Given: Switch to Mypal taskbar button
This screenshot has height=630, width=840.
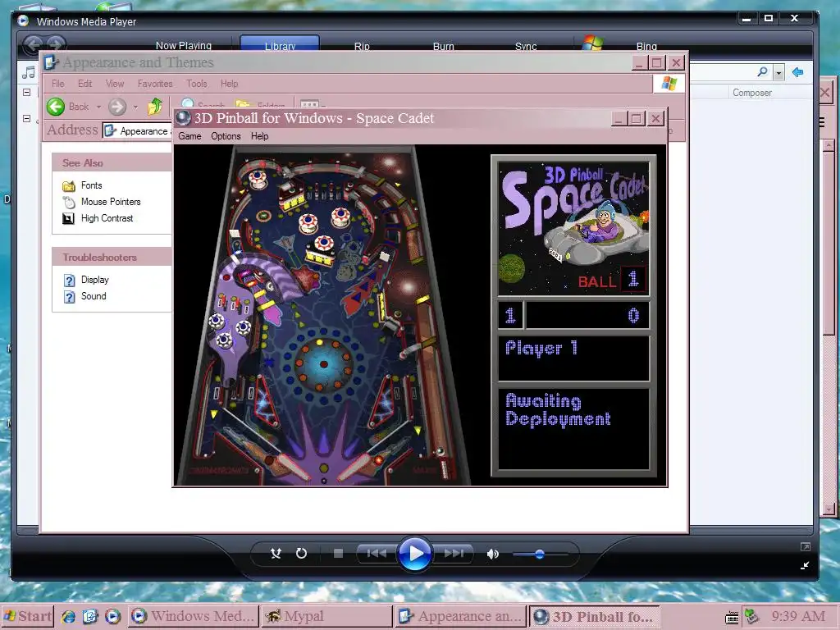Looking at the screenshot, I should click(x=326, y=616).
